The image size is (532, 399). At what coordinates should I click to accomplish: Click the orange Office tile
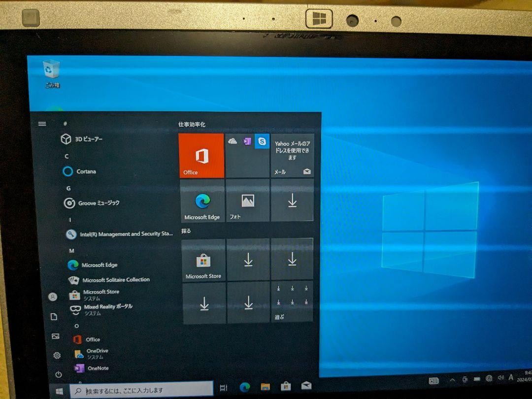201,155
